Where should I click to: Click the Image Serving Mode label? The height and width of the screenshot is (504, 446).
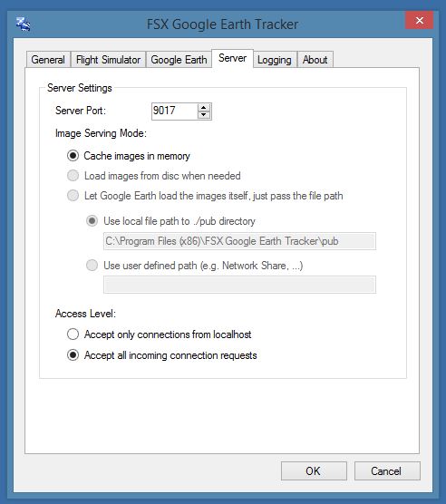point(101,133)
